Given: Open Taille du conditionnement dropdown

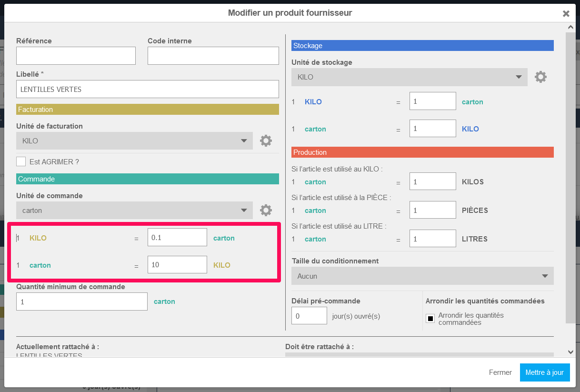Looking at the screenshot, I should pos(422,276).
